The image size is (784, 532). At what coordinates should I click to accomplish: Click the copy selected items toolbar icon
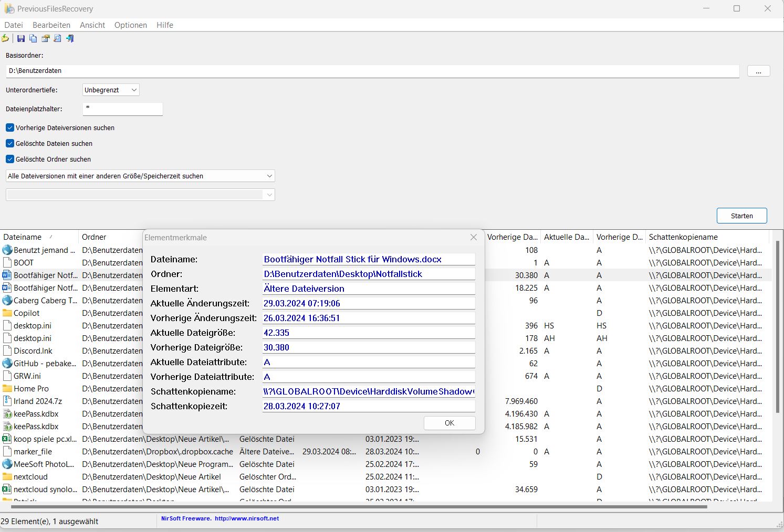[33, 39]
